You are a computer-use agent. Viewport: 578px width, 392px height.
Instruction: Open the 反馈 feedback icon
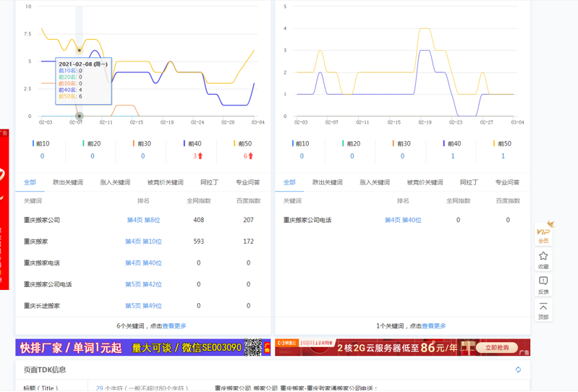click(543, 284)
